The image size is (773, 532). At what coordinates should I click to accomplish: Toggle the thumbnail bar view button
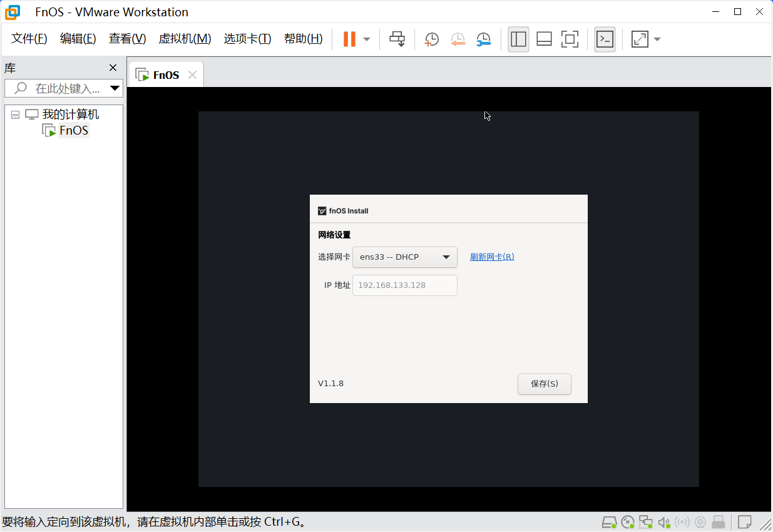click(544, 39)
